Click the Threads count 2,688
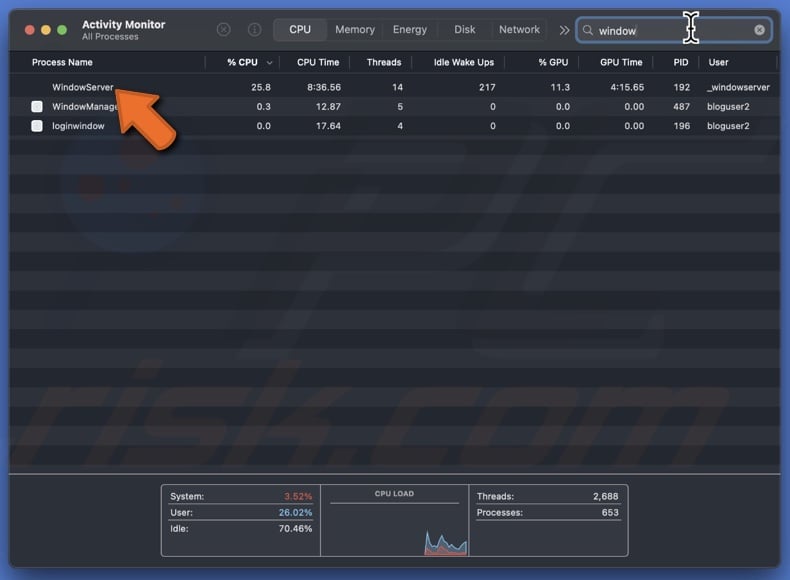The height and width of the screenshot is (580, 790). point(605,496)
